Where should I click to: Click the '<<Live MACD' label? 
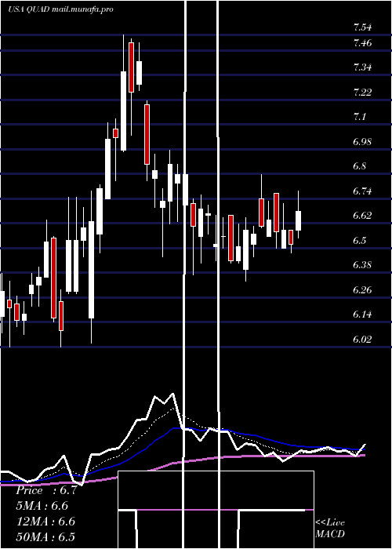pyautogui.click(x=330, y=528)
